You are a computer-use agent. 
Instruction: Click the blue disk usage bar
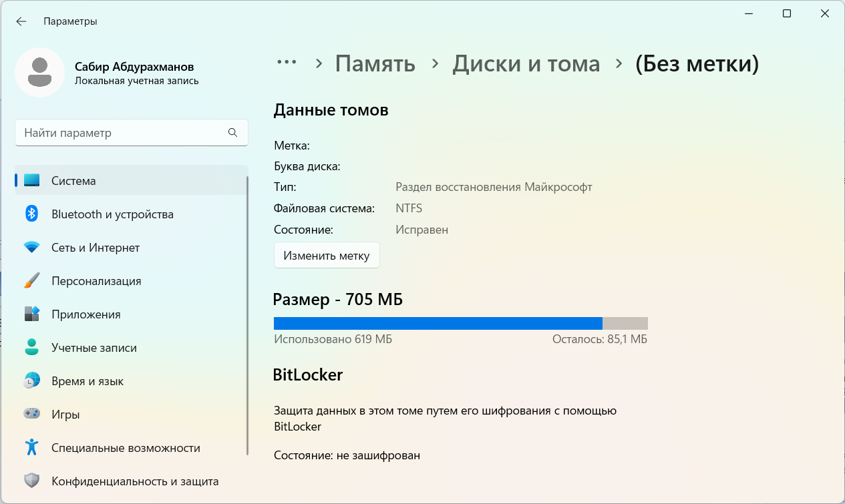(438, 323)
